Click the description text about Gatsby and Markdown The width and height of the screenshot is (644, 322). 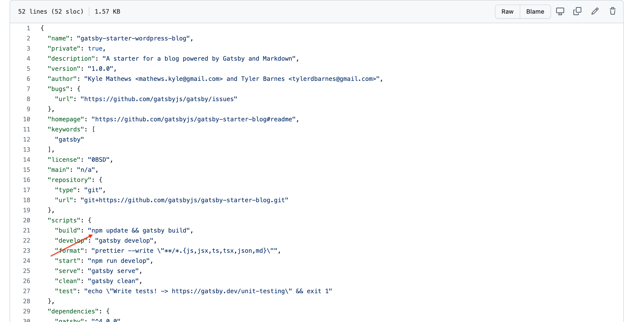click(199, 59)
